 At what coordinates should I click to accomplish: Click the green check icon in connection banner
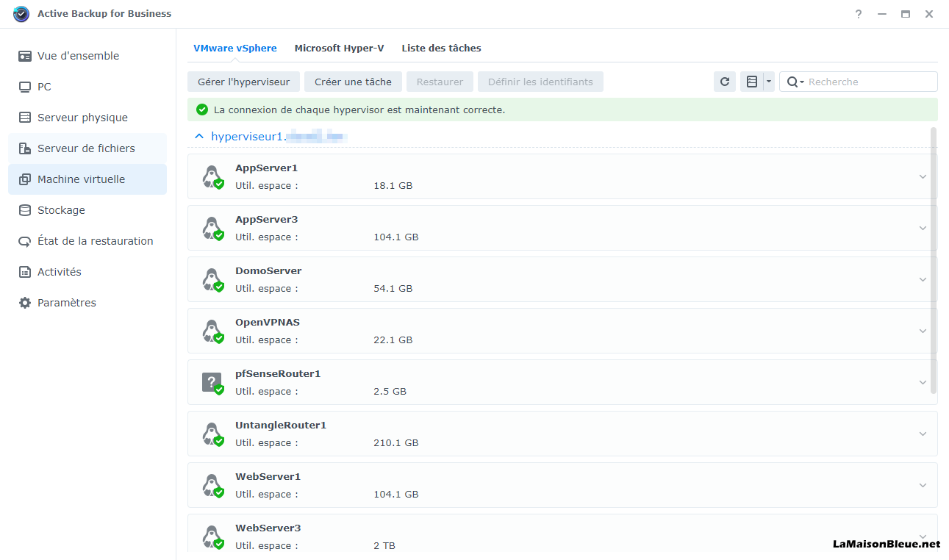pyautogui.click(x=202, y=110)
